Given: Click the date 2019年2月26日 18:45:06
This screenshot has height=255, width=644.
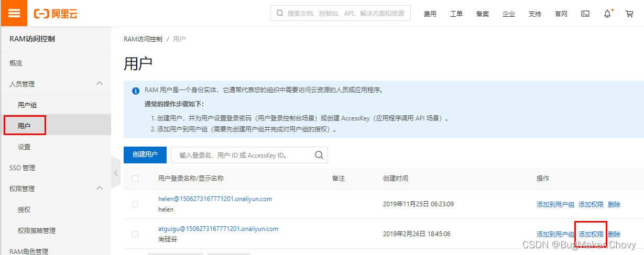Looking at the screenshot, I should (417, 234).
